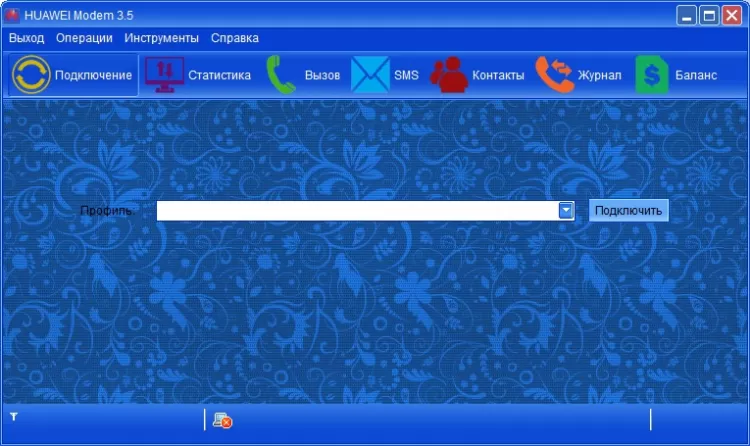This screenshot has height=446, width=750.
Task: Open the Операции menu
Action: (84, 38)
